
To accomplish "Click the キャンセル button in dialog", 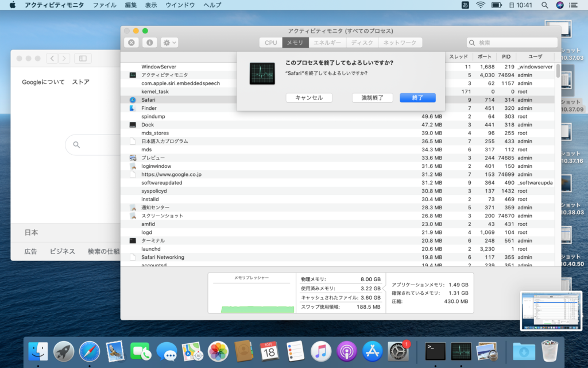I will pyautogui.click(x=309, y=98).
